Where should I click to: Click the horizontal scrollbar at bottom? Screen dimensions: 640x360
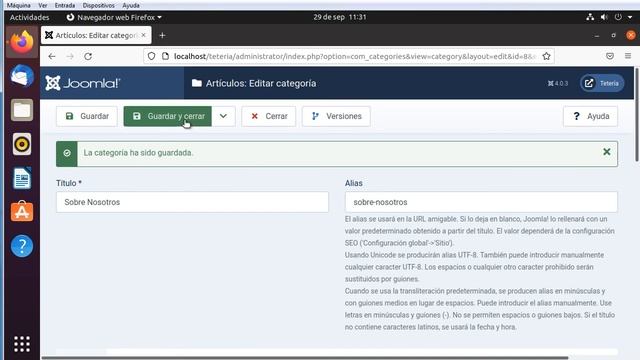304,358
